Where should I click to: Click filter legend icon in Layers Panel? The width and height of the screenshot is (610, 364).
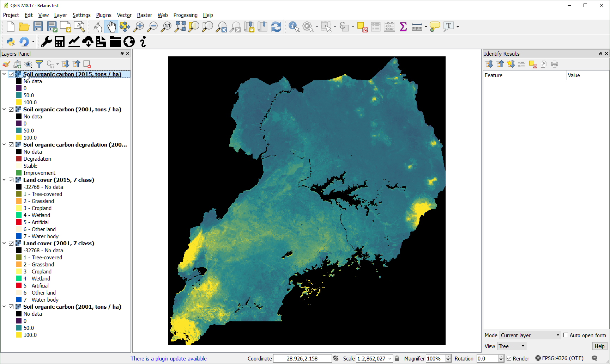coord(39,64)
